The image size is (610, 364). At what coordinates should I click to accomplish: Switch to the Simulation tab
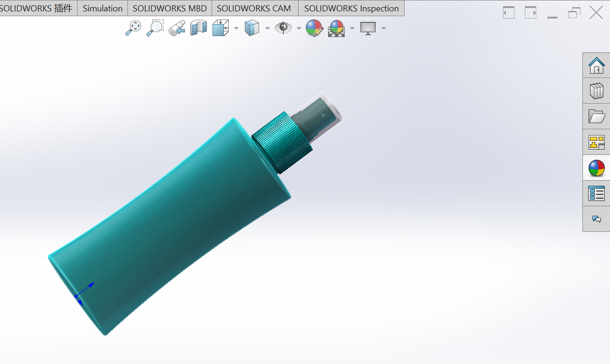pyautogui.click(x=103, y=8)
